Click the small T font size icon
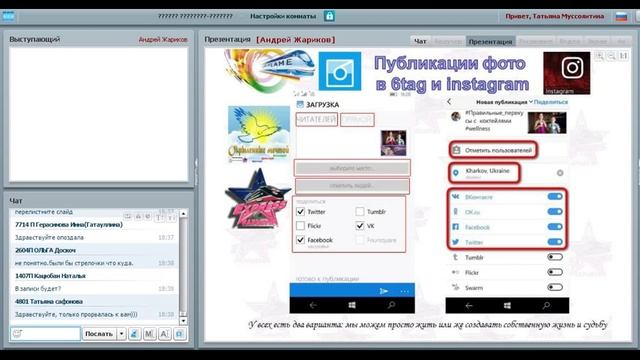This screenshot has width=640, height=360. coord(171,218)
